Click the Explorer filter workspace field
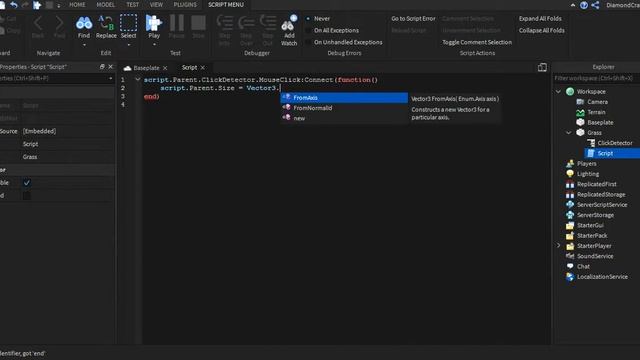This screenshot has width=640, height=360. click(596, 78)
